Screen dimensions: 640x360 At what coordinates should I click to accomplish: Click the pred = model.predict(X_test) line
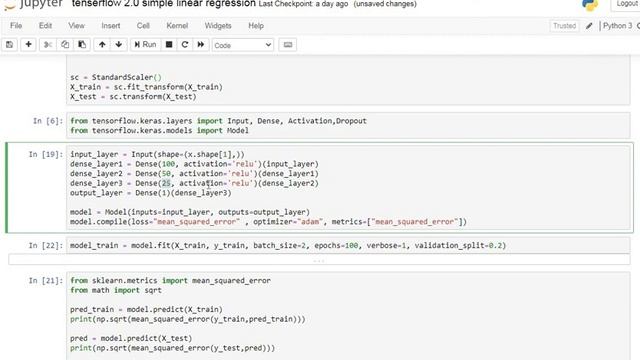point(131,338)
